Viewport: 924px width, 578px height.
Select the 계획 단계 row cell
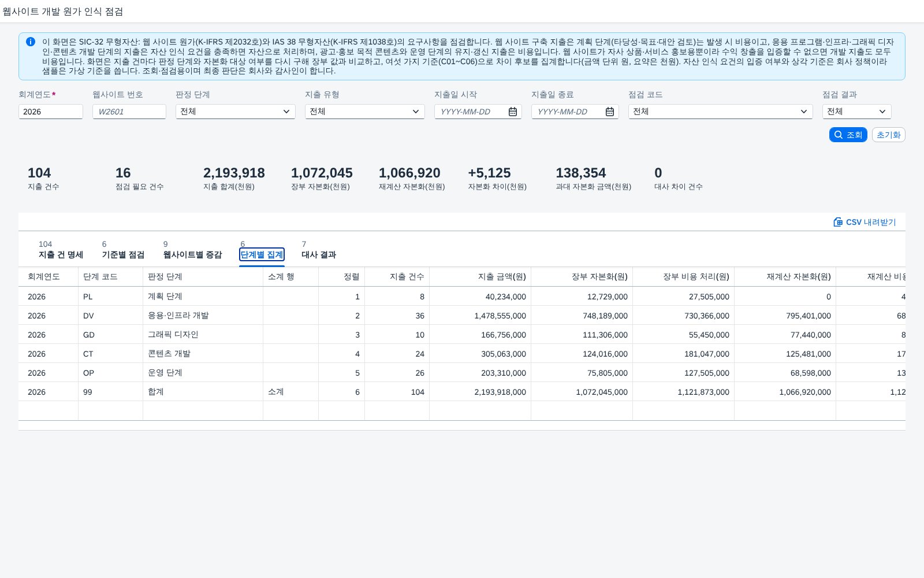point(203,297)
